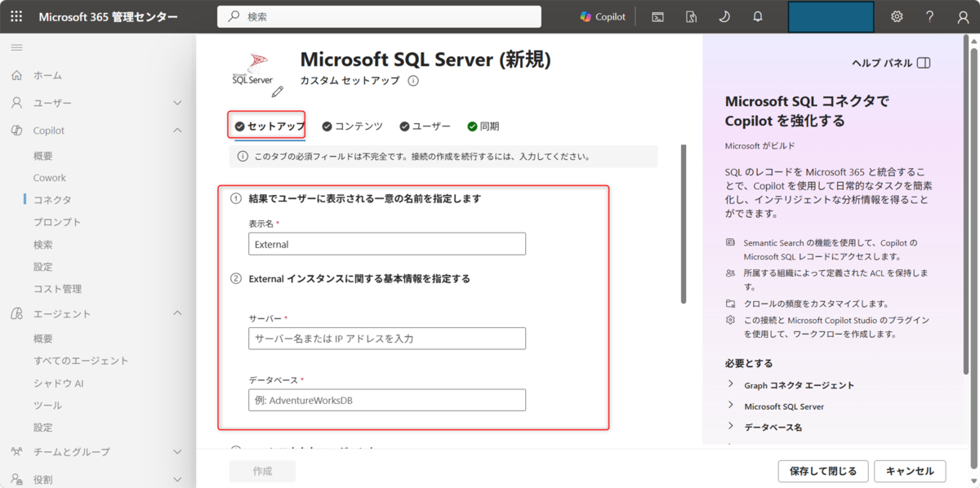Screen dimensions: 980x488
Task: Open settings gear icon in header
Action: (x=897, y=16)
